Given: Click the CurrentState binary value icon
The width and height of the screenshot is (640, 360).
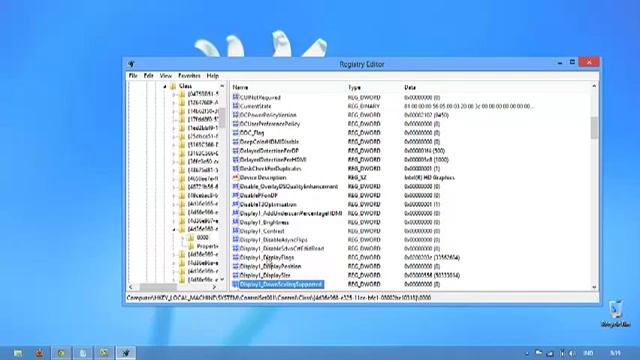Looking at the screenshot, I should click(x=236, y=106).
